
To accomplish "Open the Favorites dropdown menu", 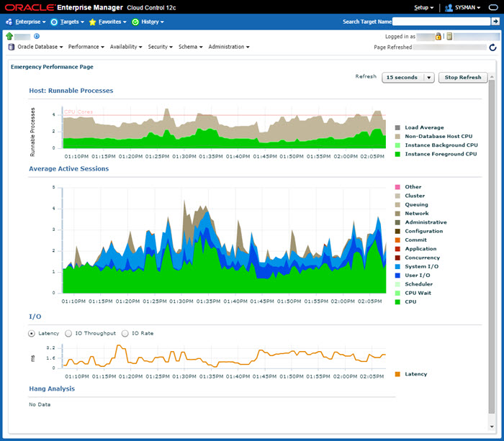I will pos(112,22).
